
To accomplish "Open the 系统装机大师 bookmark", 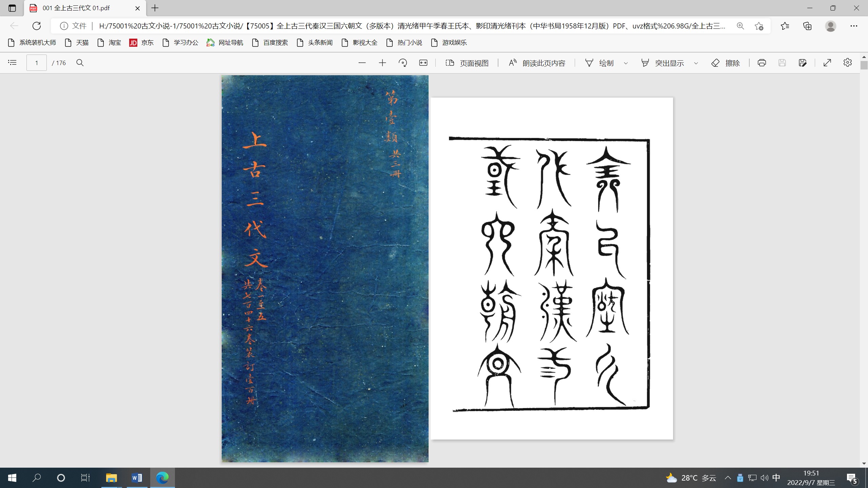I will tap(32, 43).
